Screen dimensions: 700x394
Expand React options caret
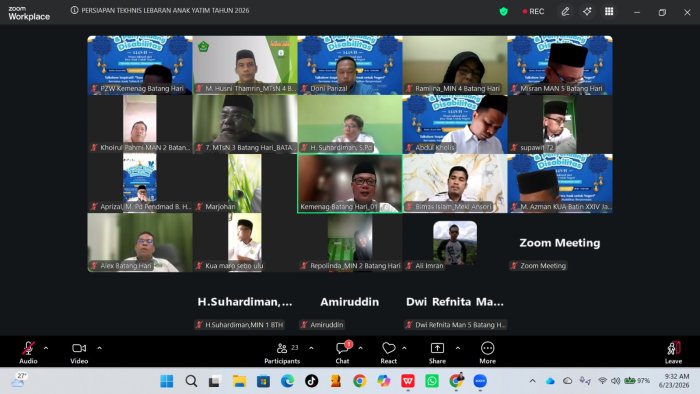pyautogui.click(x=404, y=348)
